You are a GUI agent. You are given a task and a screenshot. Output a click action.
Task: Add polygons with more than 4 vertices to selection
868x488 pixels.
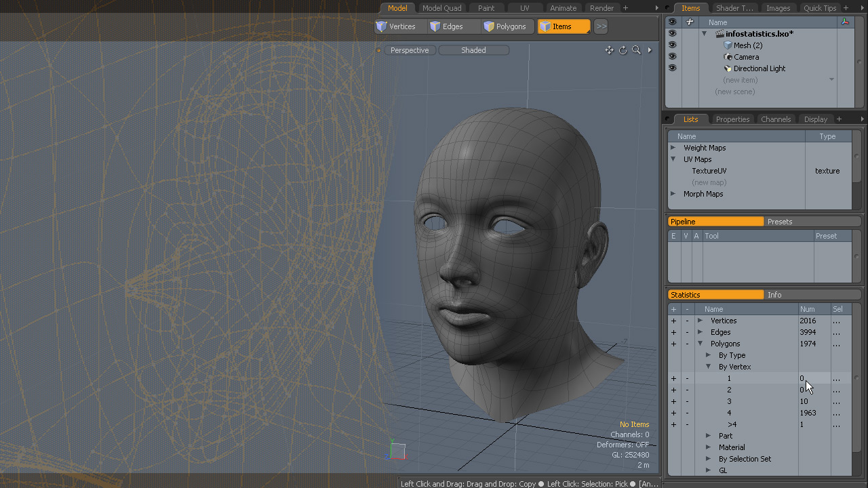coord(673,424)
